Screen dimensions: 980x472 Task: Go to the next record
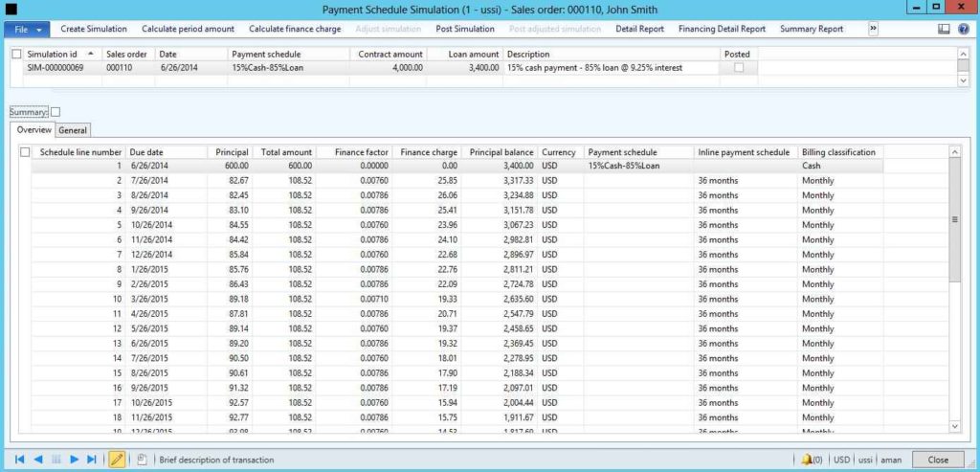point(74,460)
